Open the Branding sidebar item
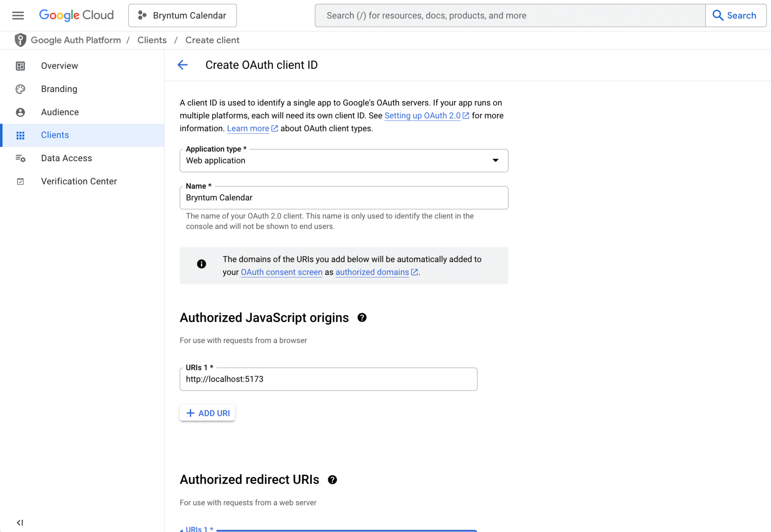This screenshot has width=771, height=532. (x=82, y=89)
